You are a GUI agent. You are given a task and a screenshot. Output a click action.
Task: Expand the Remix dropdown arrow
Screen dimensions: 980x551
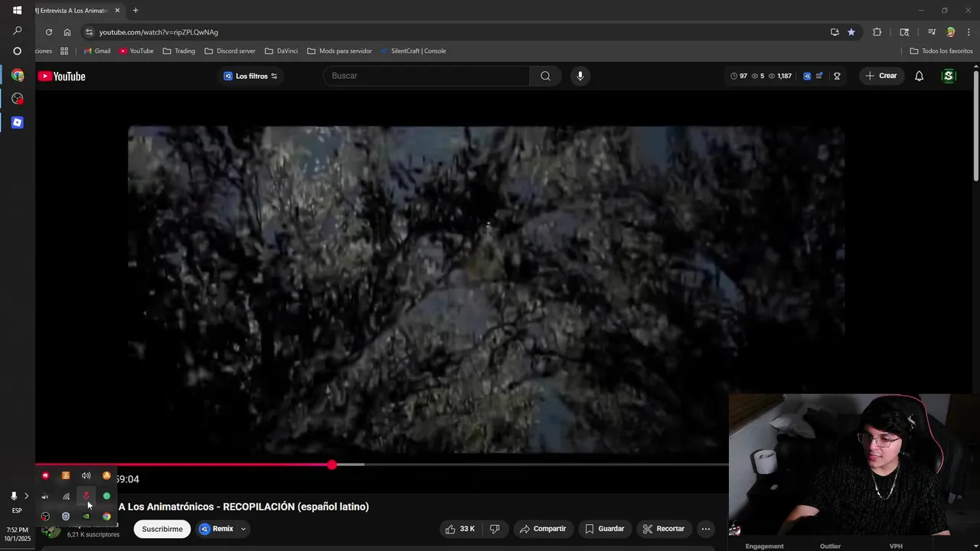coord(243,529)
